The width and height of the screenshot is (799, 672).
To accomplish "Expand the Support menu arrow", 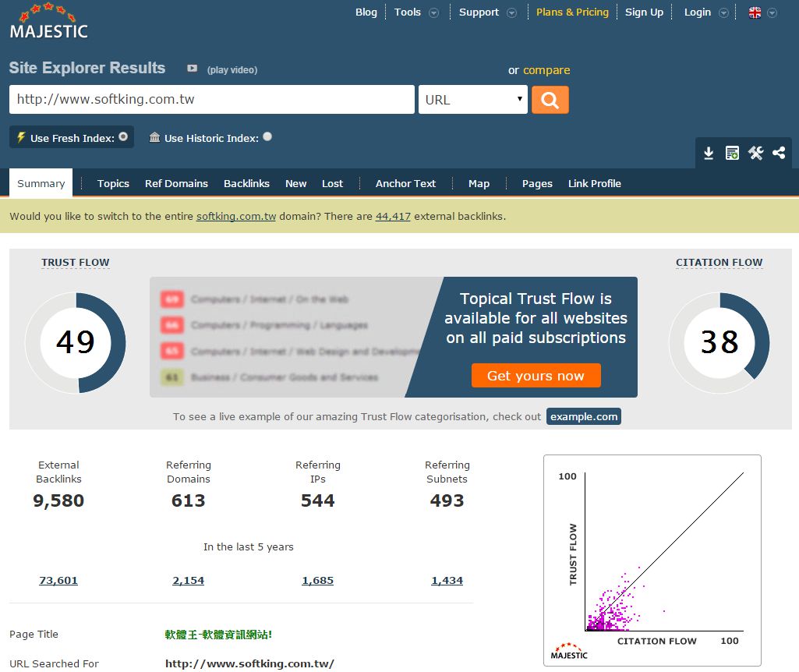I will pyautogui.click(x=511, y=12).
